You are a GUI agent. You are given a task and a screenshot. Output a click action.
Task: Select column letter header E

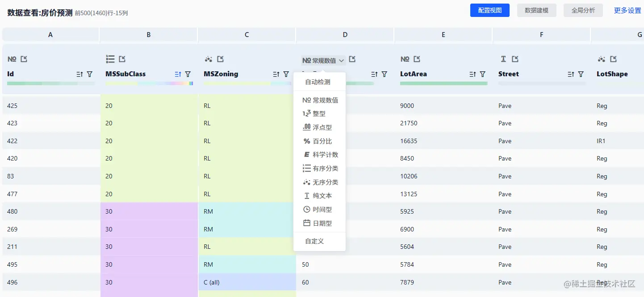pyautogui.click(x=443, y=34)
